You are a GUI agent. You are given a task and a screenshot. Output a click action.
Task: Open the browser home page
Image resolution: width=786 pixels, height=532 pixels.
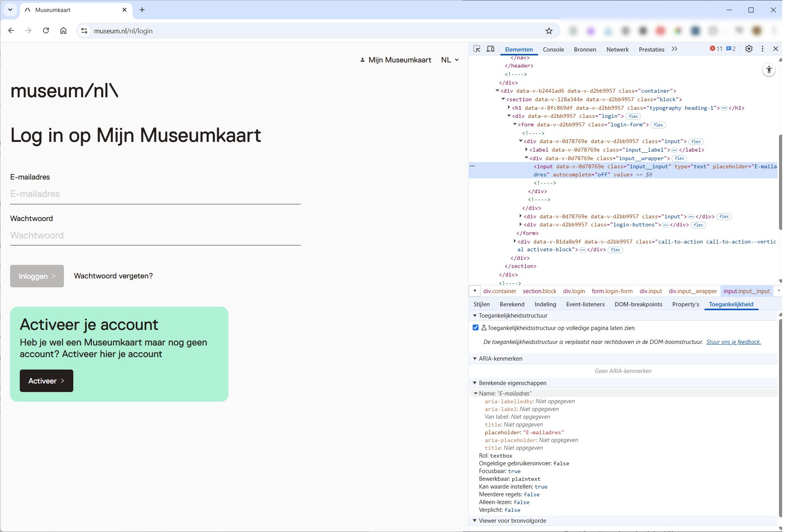[63, 31]
